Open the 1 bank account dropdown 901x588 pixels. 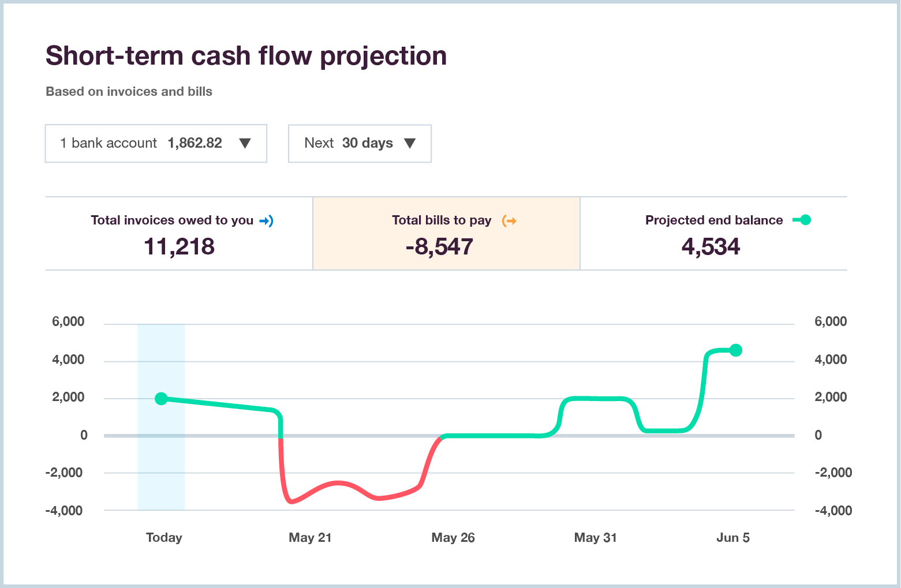[x=156, y=143]
